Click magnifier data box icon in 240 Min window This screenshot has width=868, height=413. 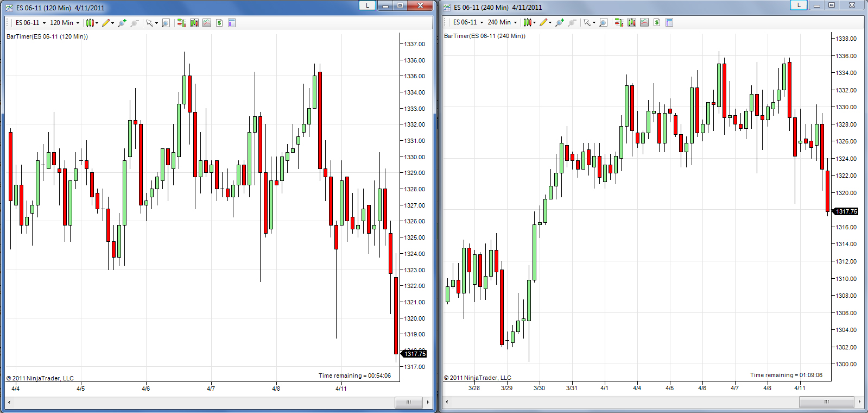(603, 22)
